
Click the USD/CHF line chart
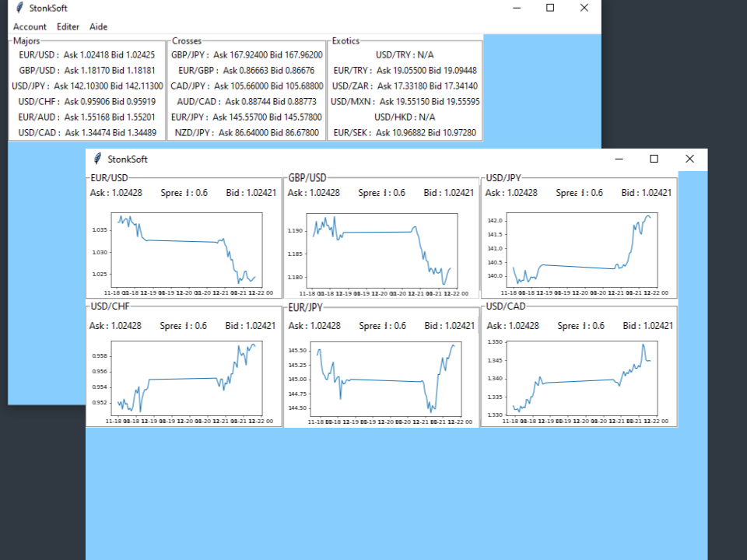click(187, 378)
